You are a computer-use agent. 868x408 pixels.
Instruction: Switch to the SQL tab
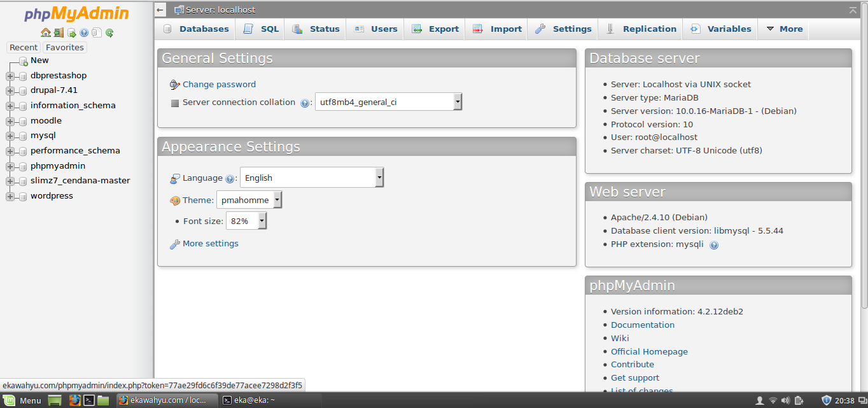pyautogui.click(x=261, y=29)
